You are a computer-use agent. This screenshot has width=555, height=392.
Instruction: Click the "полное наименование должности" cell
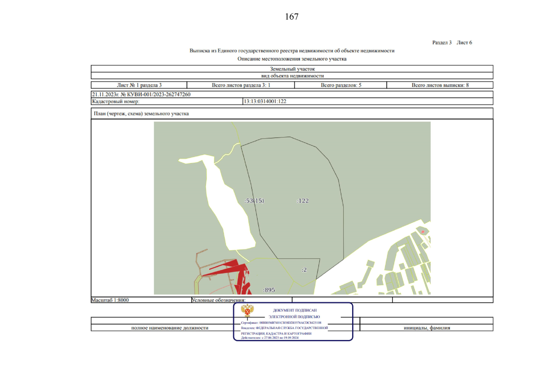[169, 328]
